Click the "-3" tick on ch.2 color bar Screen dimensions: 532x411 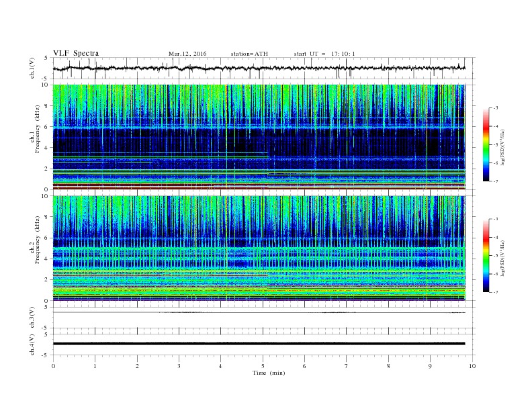pos(496,219)
